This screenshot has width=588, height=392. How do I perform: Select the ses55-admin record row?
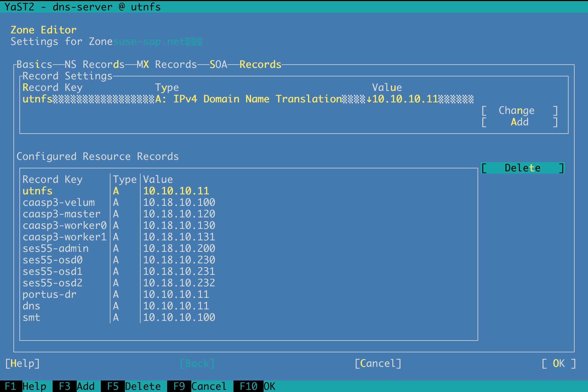tap(55, 249)
